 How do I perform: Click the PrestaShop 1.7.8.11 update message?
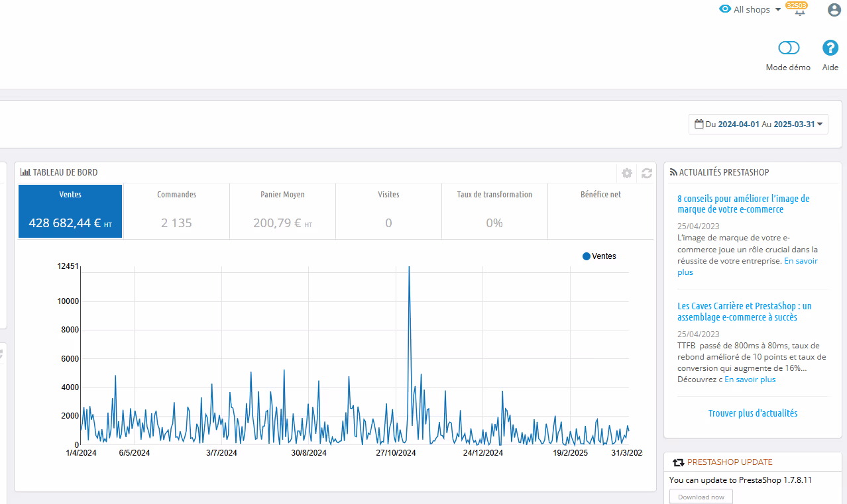[740, 480]
